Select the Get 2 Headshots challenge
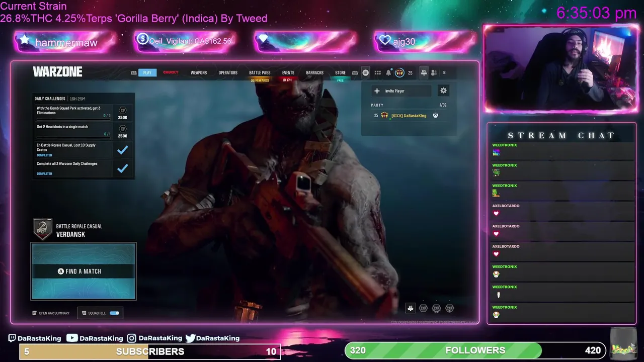Screen dimensions: 644x362 (x=84, y=131)
